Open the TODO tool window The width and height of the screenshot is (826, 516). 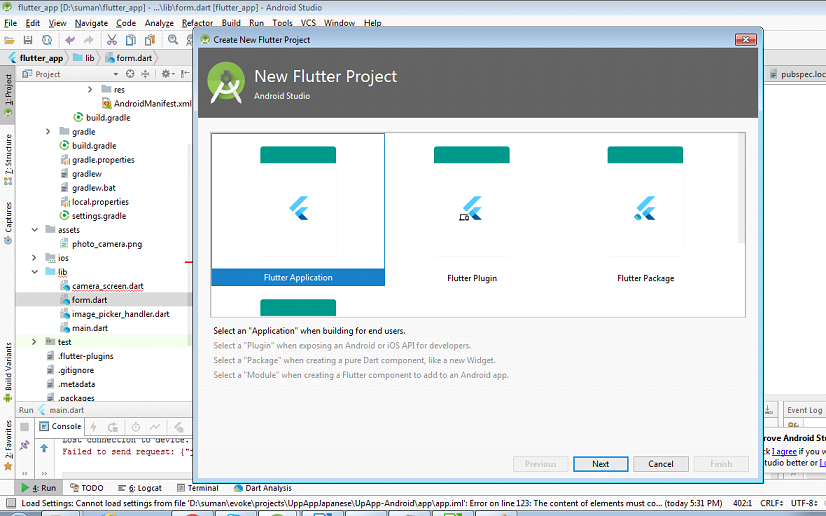(87, 488)
